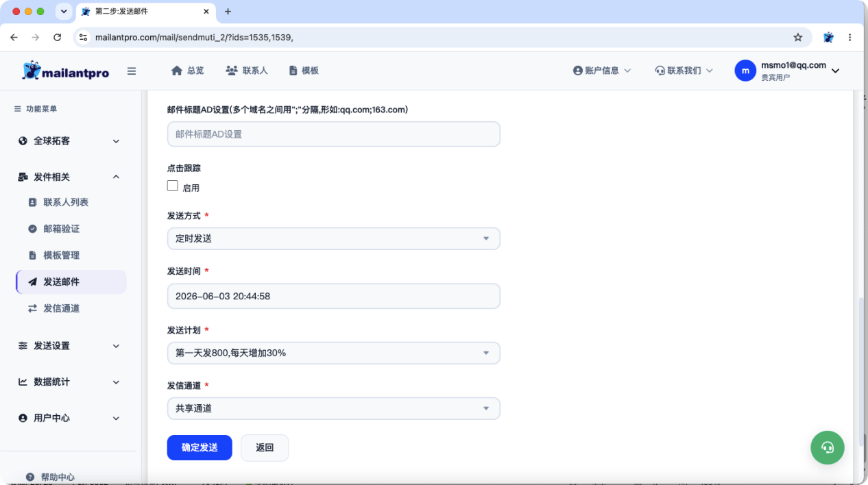
Task: Open the 发信通道 共享通道 dropdown
Action: 334,408
